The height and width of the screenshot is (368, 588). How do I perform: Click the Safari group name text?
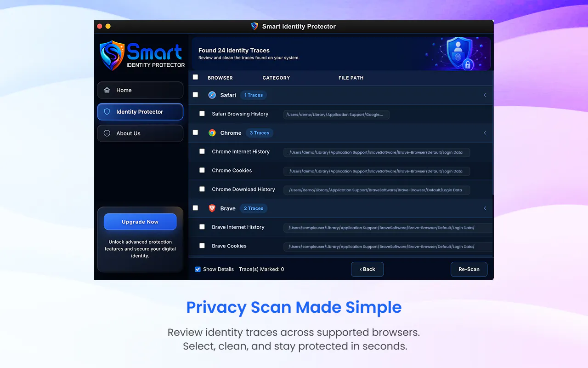[228, 95]
